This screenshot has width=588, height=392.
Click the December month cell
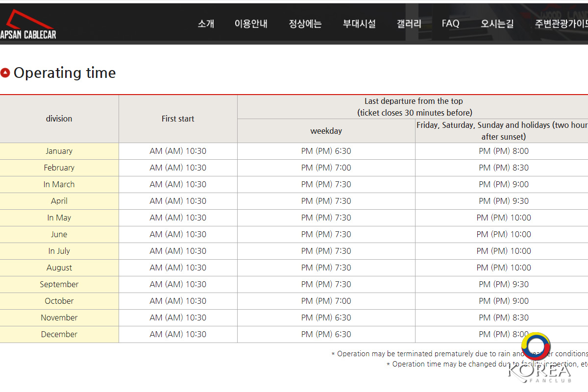click(59, 334)
